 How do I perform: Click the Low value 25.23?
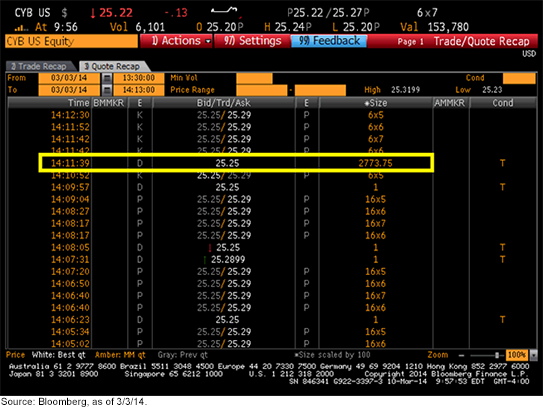click(492, 90)
